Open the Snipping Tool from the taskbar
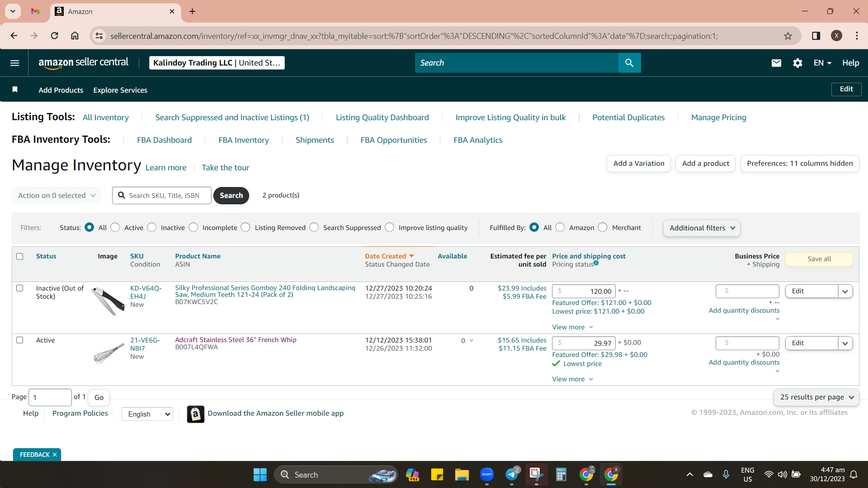Viewport: 868px width, 488px height. (536, 474)
